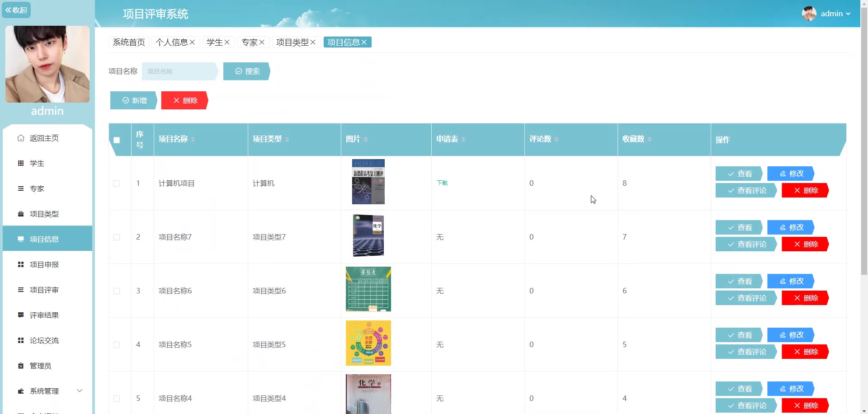Open the 项目申报 menu item
Image resolution: width=868 pixels, height=414 pixels.
tap(47, 264)
